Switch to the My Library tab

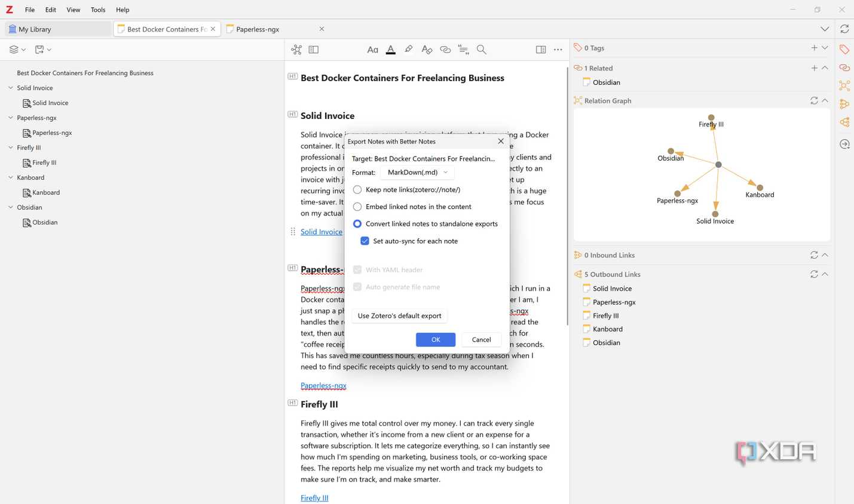(x=58, y=29)
